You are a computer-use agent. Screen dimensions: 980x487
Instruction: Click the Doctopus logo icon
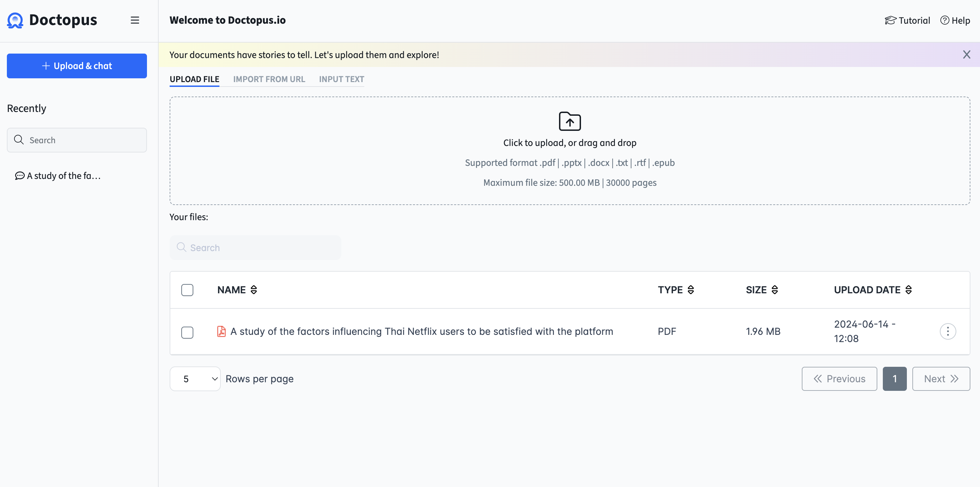pos(14,20)
